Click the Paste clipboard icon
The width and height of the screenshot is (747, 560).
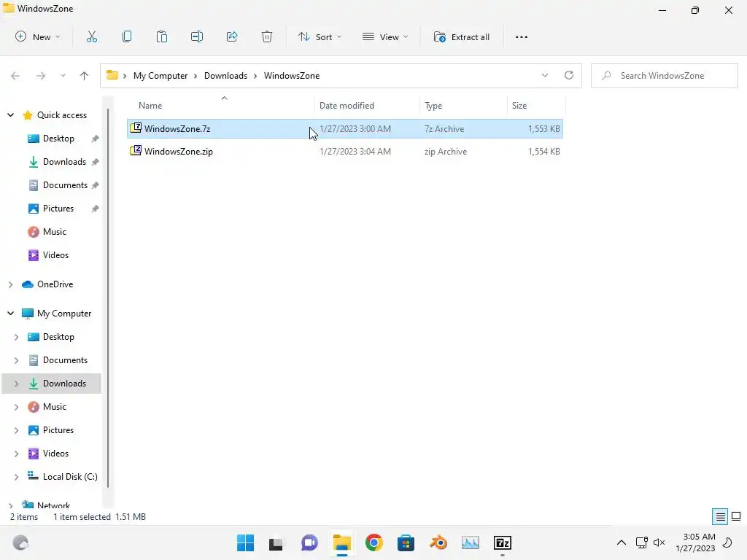[161, 36]
